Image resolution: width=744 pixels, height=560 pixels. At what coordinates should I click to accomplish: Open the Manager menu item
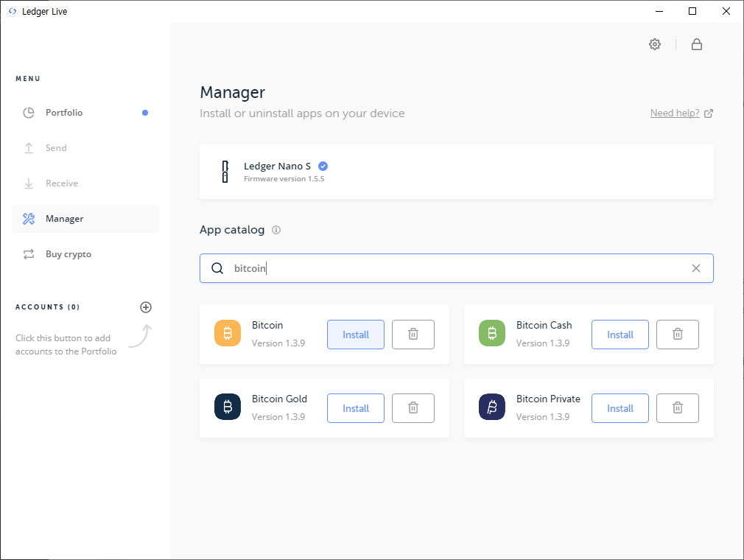tap(85, 219)
